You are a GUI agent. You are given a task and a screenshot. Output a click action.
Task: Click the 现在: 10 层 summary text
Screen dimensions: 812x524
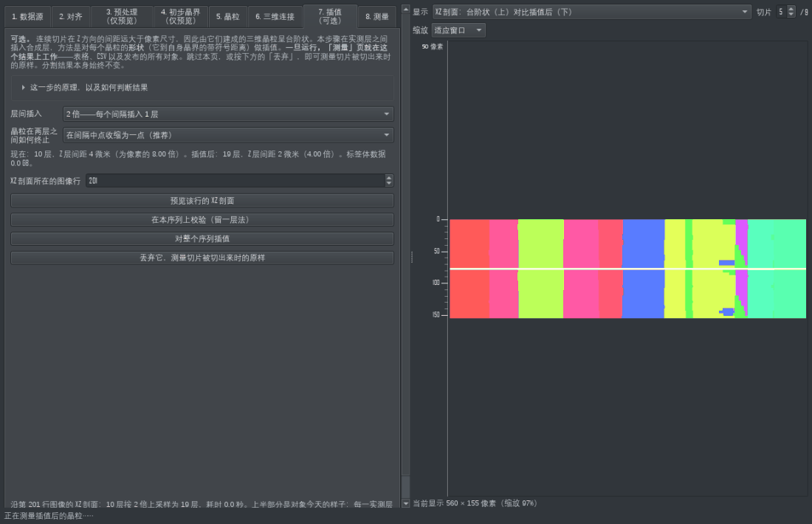(199, 159)
